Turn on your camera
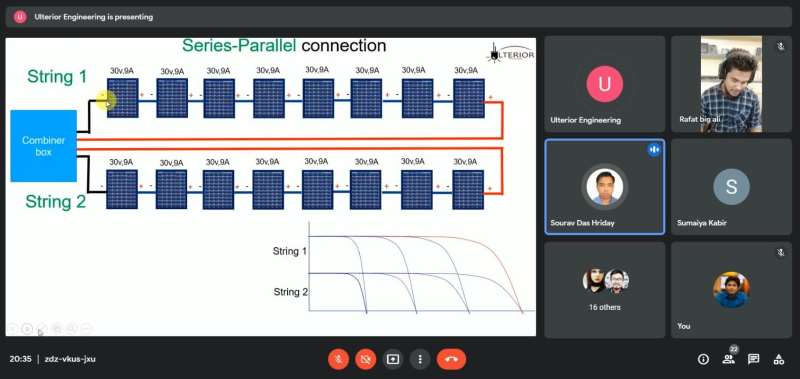Viewport: 800px width, 379px height. click(365, 360)
